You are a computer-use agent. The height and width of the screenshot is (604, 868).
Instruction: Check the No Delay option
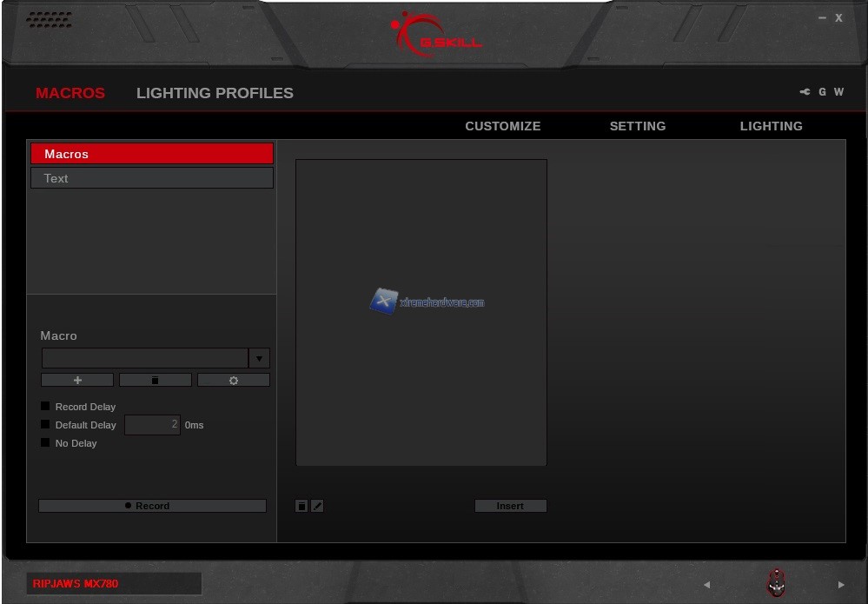click(x=45, y=442)
